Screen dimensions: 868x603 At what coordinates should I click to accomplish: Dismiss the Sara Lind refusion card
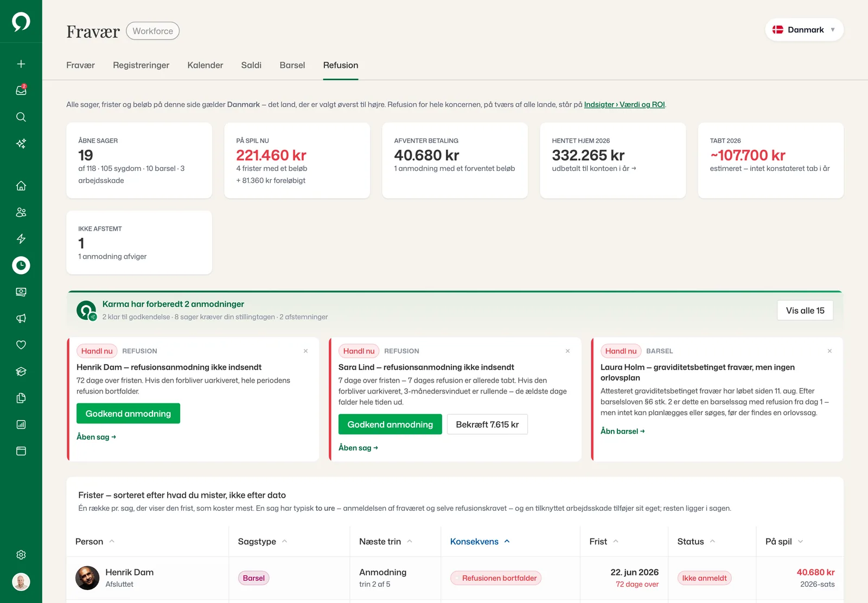568,351
